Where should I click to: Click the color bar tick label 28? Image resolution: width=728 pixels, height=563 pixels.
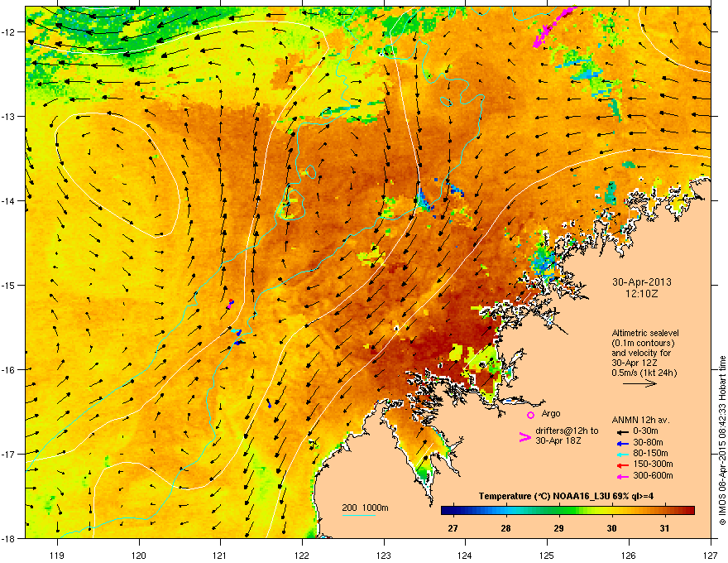pos(505,528)
